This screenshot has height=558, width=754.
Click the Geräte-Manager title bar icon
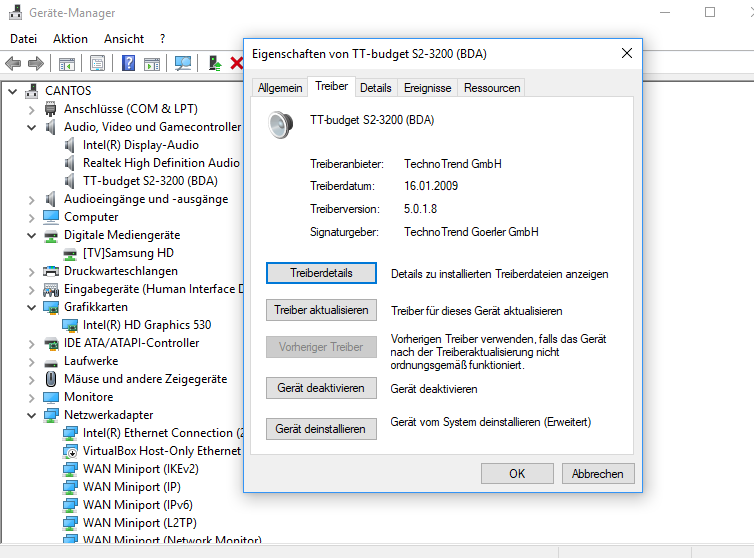pyautogui.click(x=16, y=12)
